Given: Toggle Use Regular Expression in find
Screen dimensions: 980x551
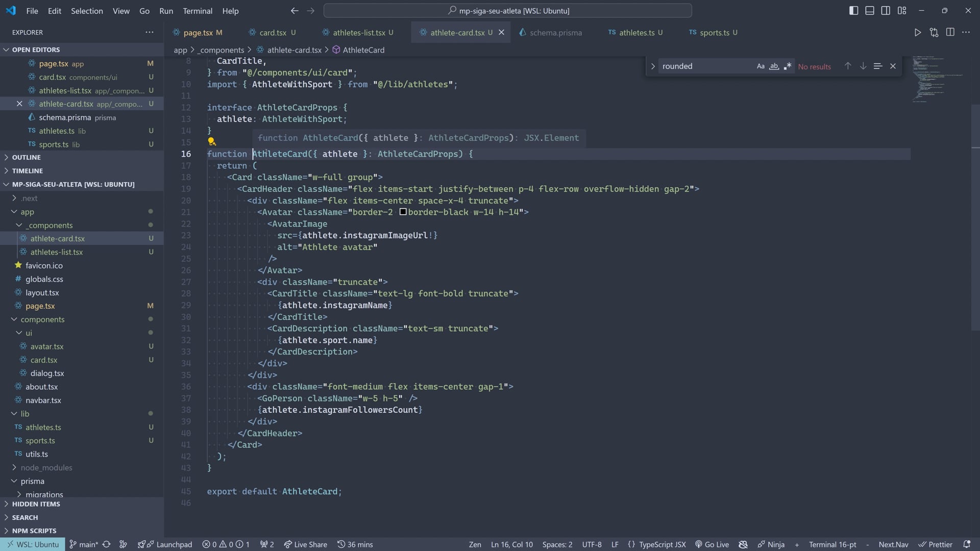Looking at the screenshot, I should coord(787,66).
